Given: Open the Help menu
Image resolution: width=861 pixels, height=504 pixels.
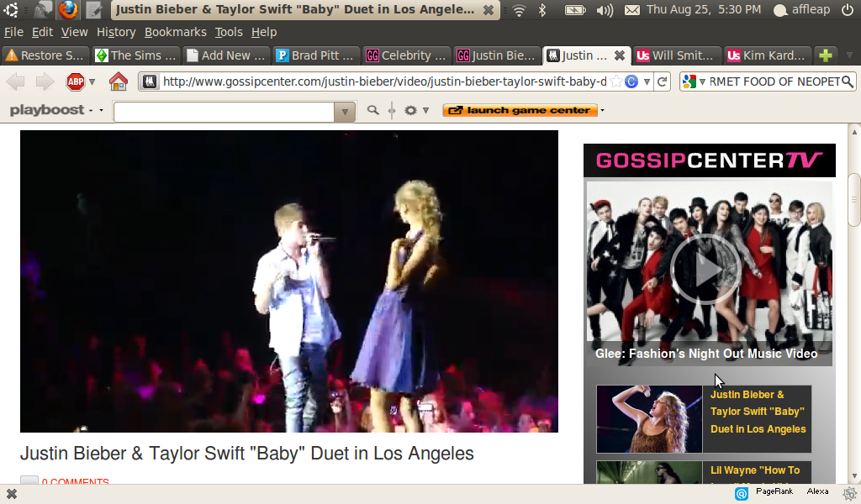Looking at the screenshot, I should [263, 33].
